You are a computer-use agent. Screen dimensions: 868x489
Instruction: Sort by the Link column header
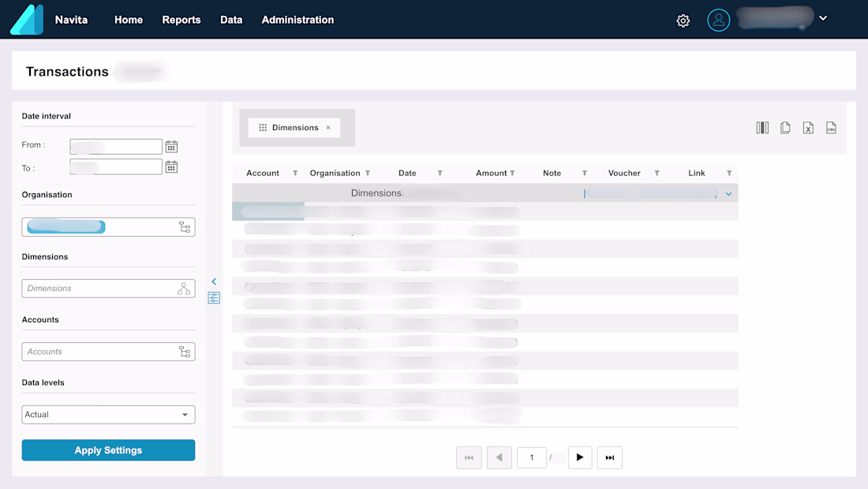697,174
